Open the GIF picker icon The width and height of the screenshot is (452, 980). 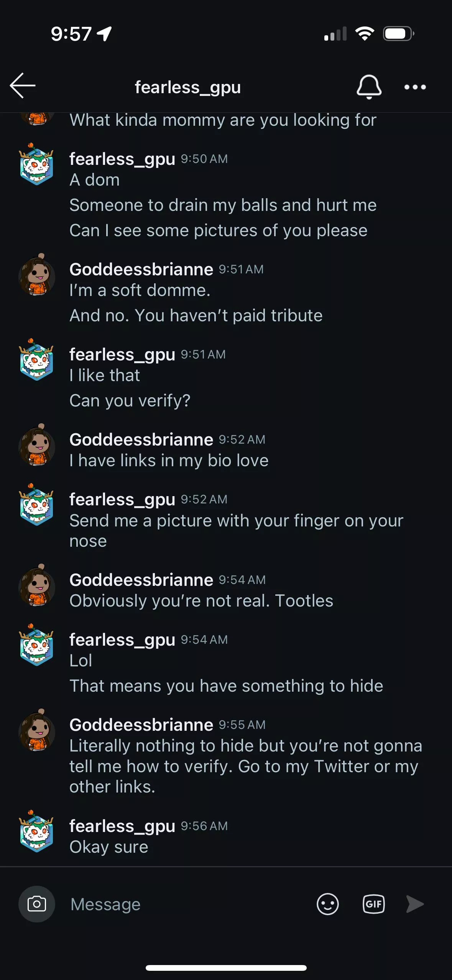point(373,904)
